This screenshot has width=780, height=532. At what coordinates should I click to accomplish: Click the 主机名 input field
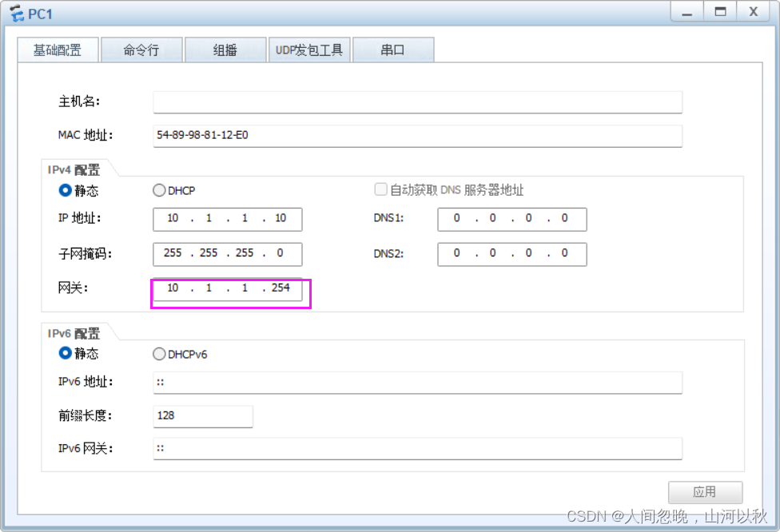point(417,102)
